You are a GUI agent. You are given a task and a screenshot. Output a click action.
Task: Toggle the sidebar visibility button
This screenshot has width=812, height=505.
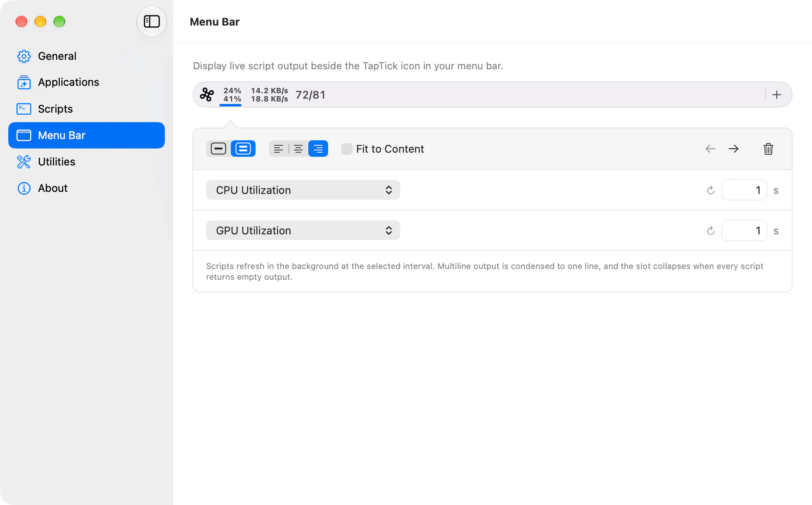click(152, 21)
